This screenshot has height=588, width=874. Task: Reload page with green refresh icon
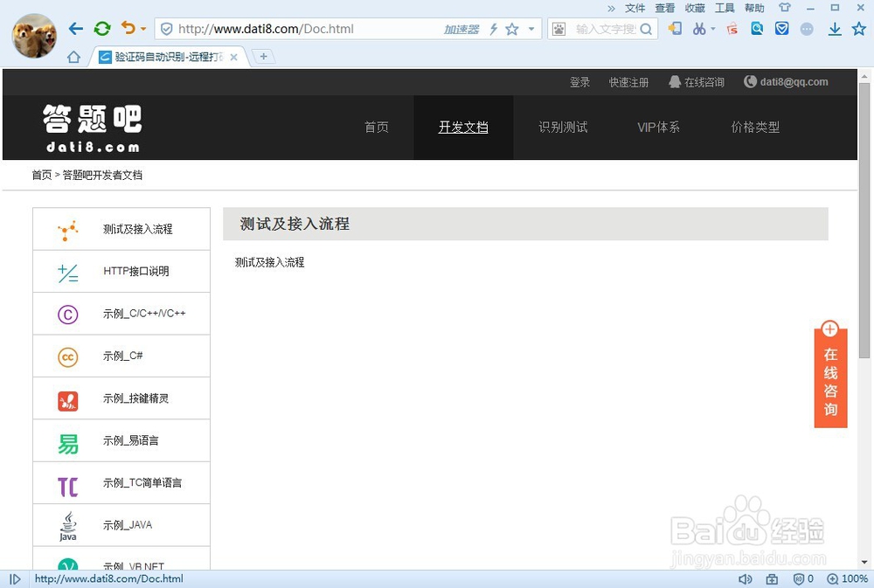[102, 29]
